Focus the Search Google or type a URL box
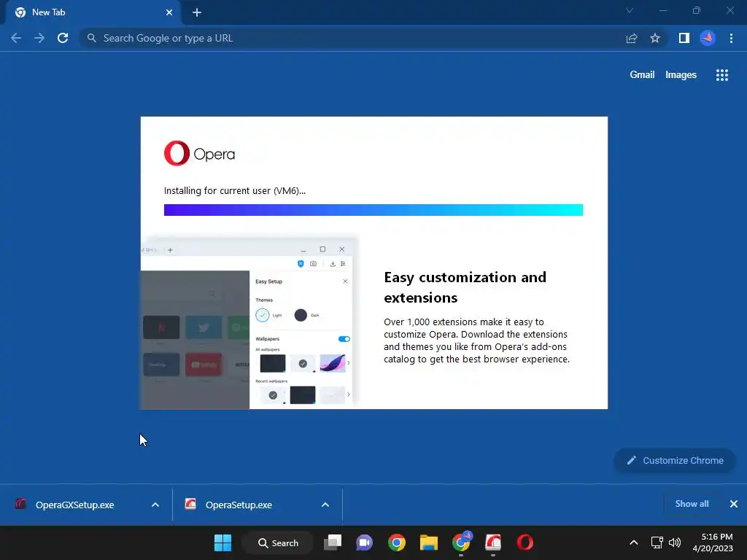Screen dimensions: 747x560 [352, 38]
